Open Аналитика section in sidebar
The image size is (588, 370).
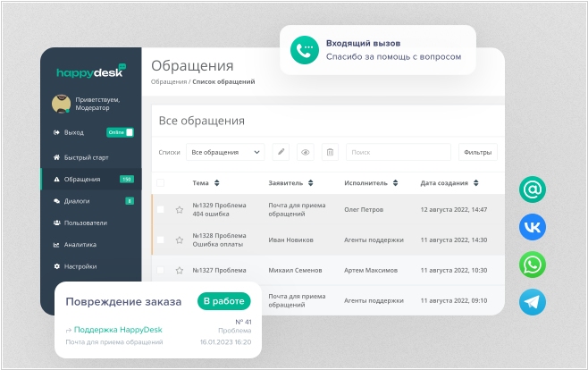click(x=80, y=244)
